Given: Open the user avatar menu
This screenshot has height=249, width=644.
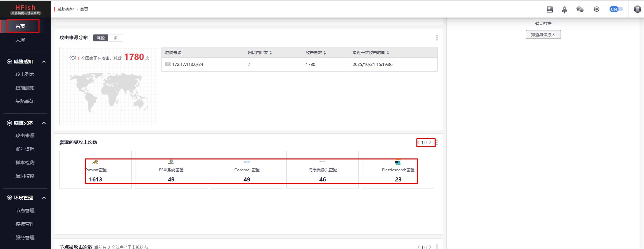Looking at the screenshot, I should [x=637, y=9].
